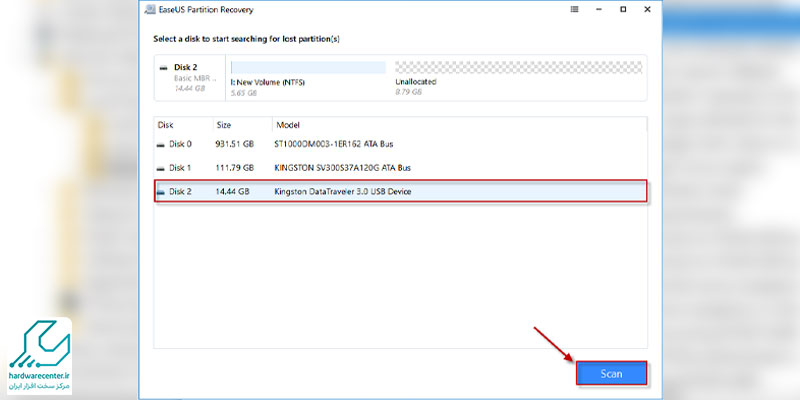
Task: Click the I: New Volume (NTFS) label
Action: pyautogui.click(x=268, y=82)
